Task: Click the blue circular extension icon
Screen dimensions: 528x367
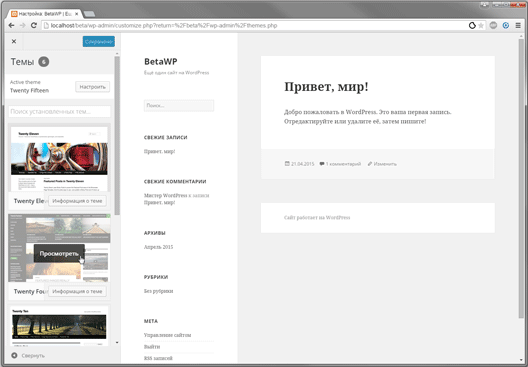Action: point(506,26)
